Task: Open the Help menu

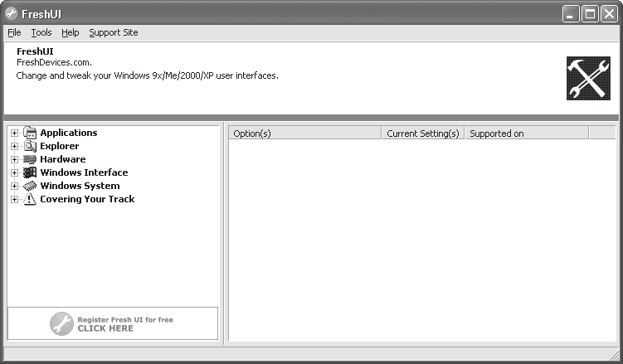Action: tap(70, 32)
